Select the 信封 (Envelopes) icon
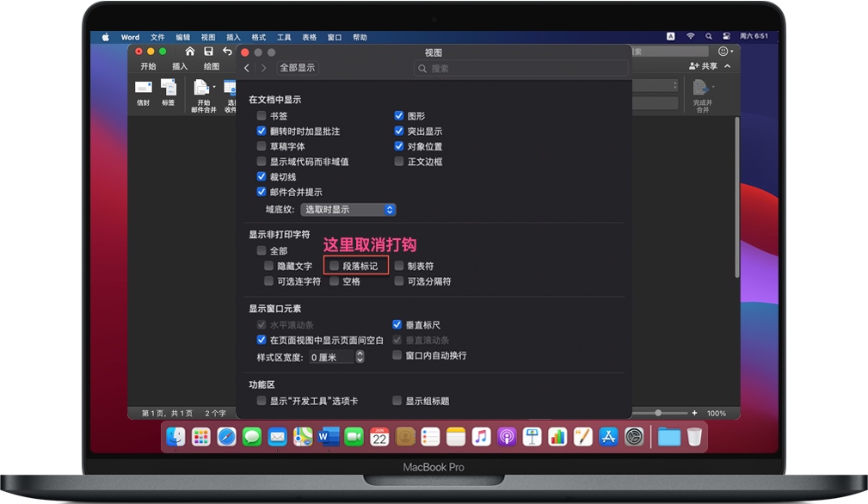This screenshot has width=868, height=504. click(x=143, y=90)
